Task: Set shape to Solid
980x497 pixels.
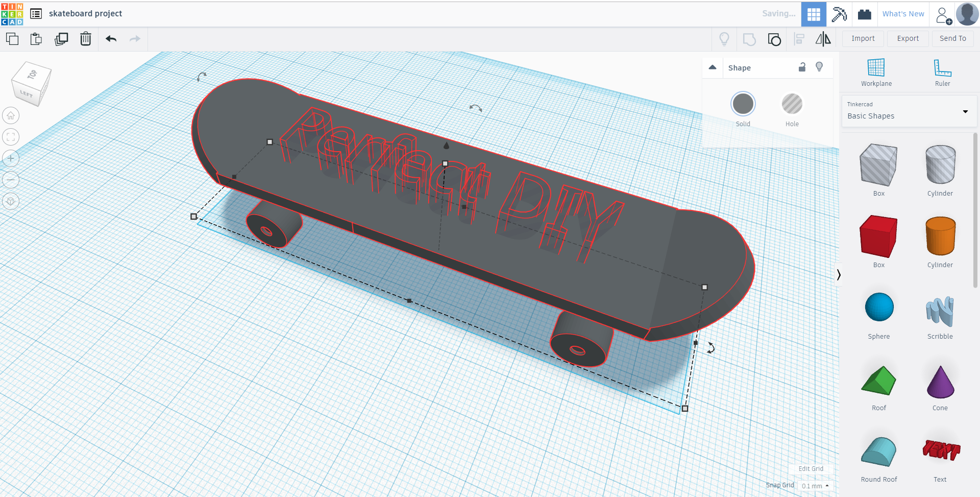Action: tap(743, 104)
